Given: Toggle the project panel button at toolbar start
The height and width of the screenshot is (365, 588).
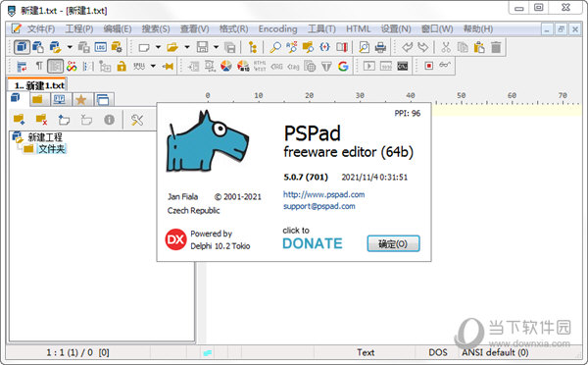Looking at the screenshot, I should tap(22, 47).
